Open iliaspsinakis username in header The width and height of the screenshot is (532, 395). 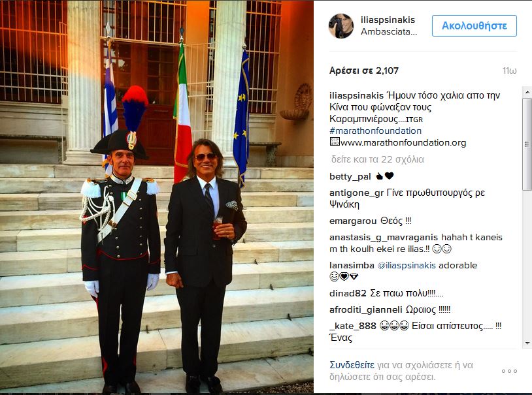388,20
